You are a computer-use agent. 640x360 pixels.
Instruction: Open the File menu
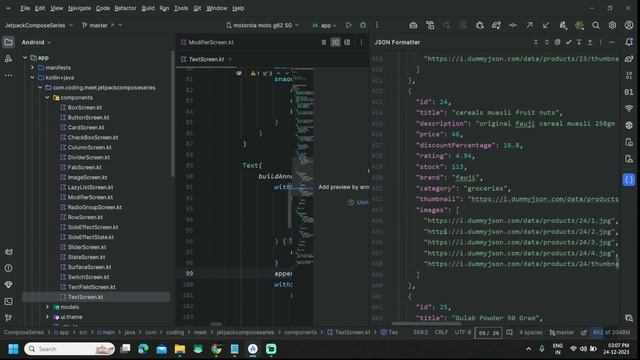click(25, 8)
